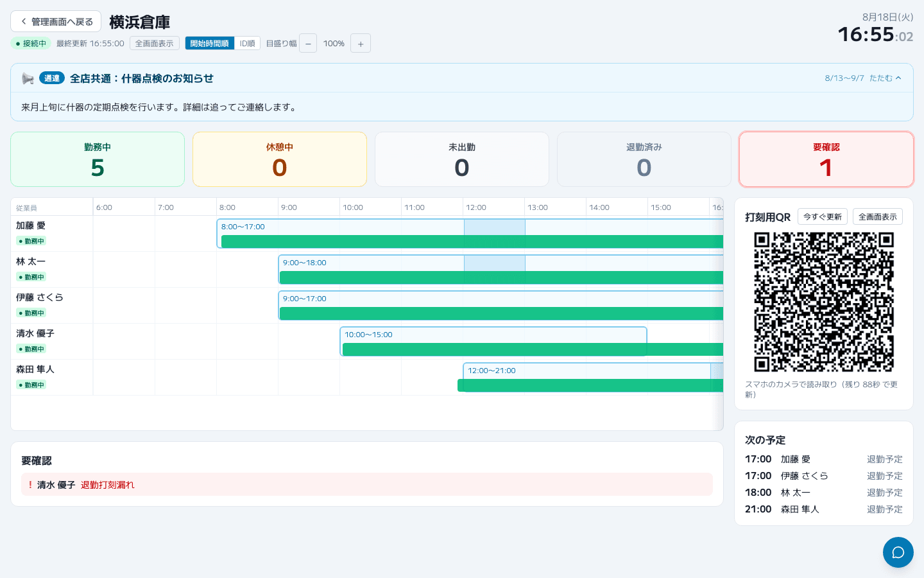
Task: Click 伊藤 さくら's 9:00〜17:00 shift bar
Action: point(501,305)
